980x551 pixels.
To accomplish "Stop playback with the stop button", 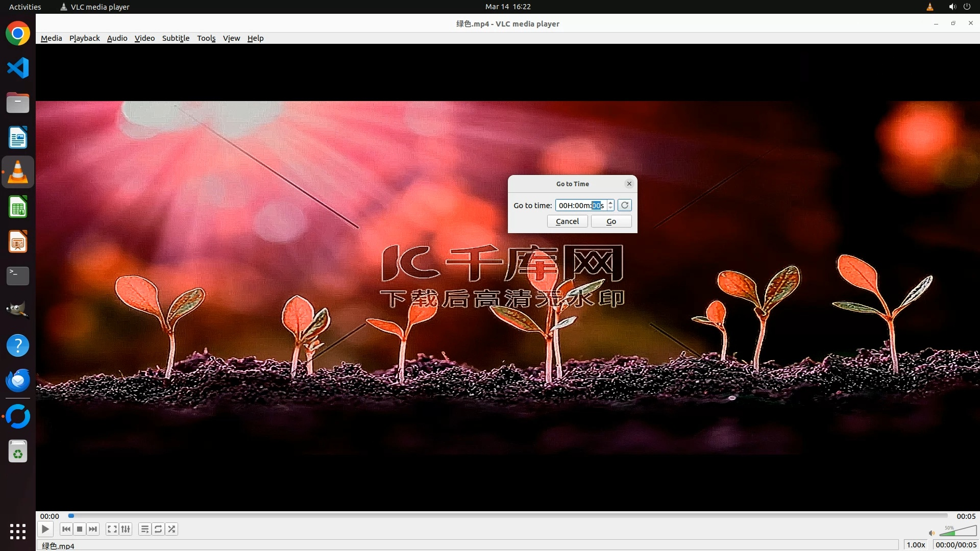I will pyautogui.click(x=80, y=529).
